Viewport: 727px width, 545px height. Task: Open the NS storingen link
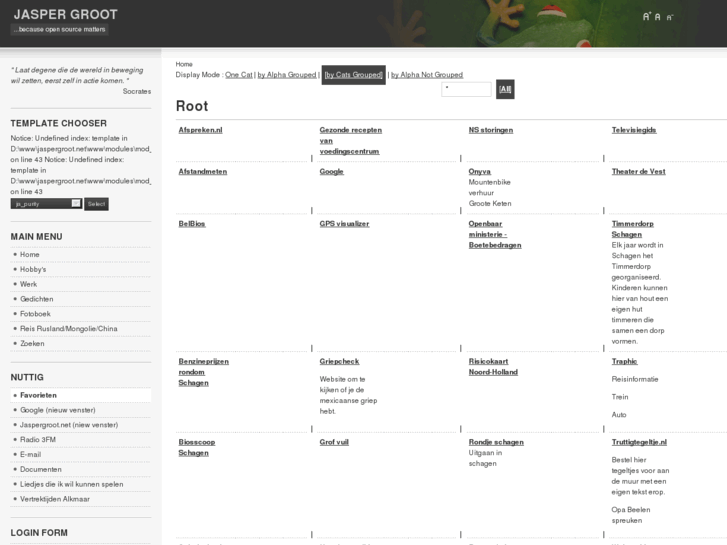[491, 130]
